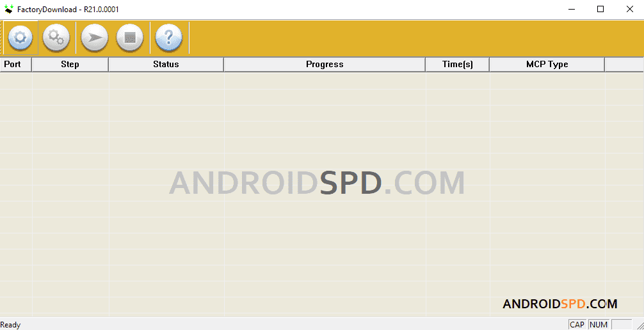The image size is (644, 330).
Task: Click the Ready status bar text
Action: pos(10,325)
